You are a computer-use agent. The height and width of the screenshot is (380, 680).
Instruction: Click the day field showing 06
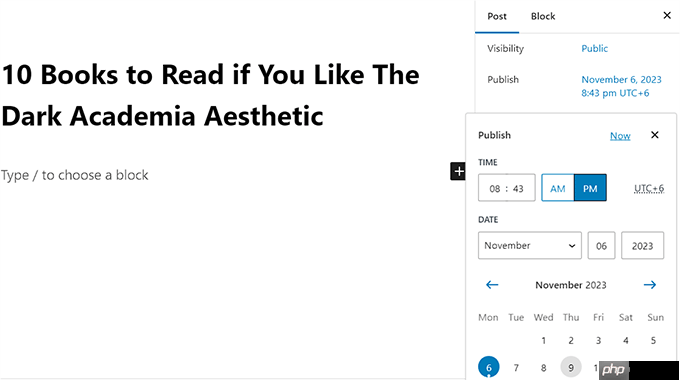(x=601, y=246)
